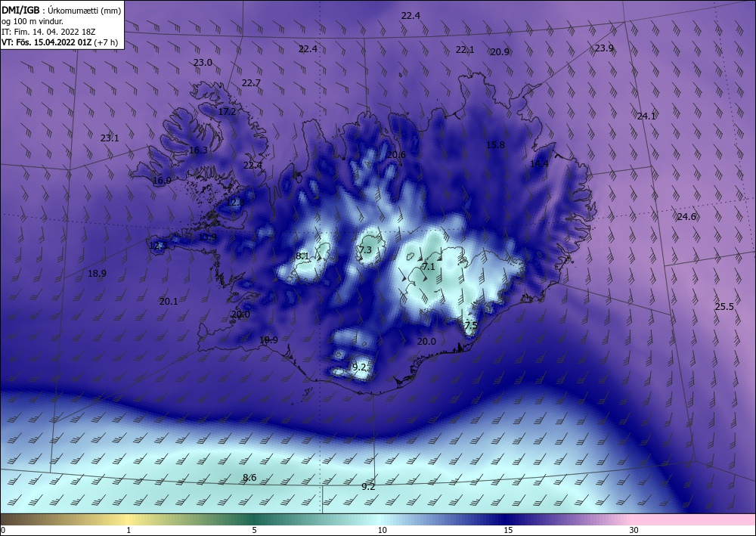
Task: Click the '1' tick on the color scale
Action: point(129,530)
